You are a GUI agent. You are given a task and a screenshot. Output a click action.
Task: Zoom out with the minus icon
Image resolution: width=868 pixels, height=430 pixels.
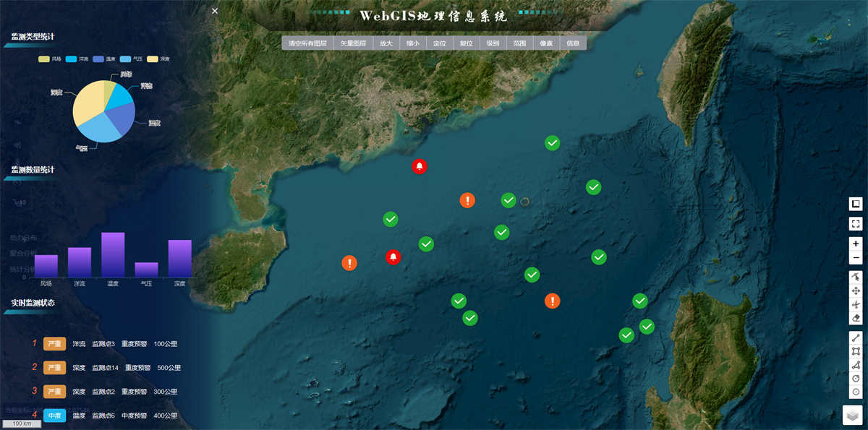coord(856,258)
